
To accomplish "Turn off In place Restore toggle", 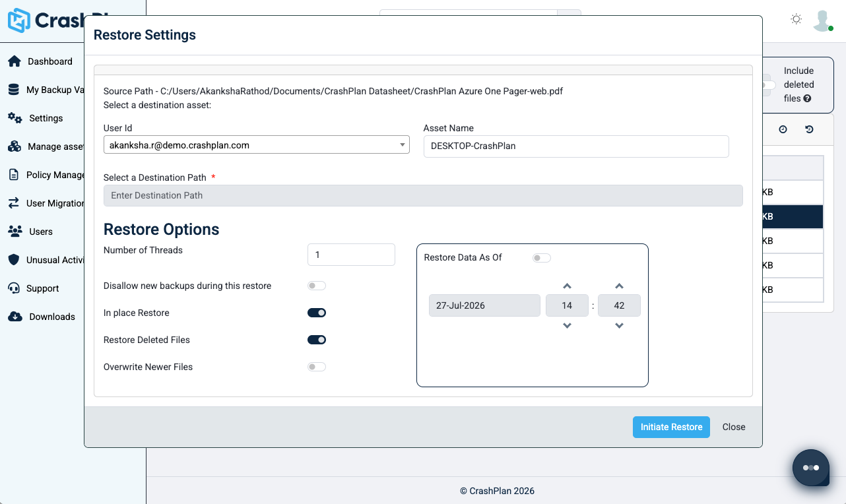I will point(317,313).
